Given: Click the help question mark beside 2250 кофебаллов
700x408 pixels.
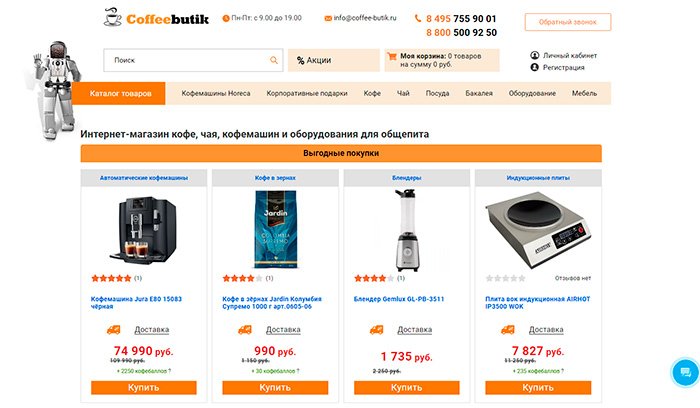Looking at the screenshot, I should (169, 371).
